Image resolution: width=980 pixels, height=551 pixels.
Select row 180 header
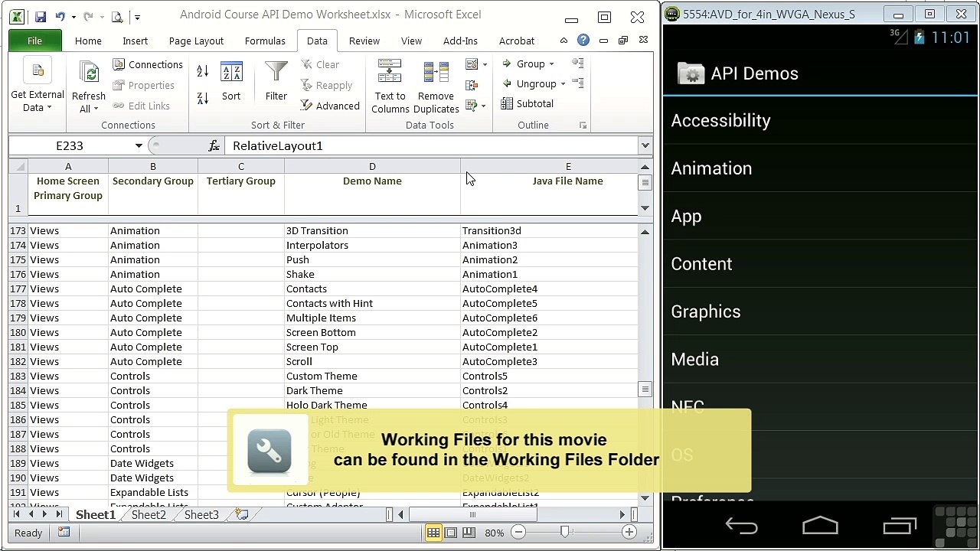pos(18,332)
